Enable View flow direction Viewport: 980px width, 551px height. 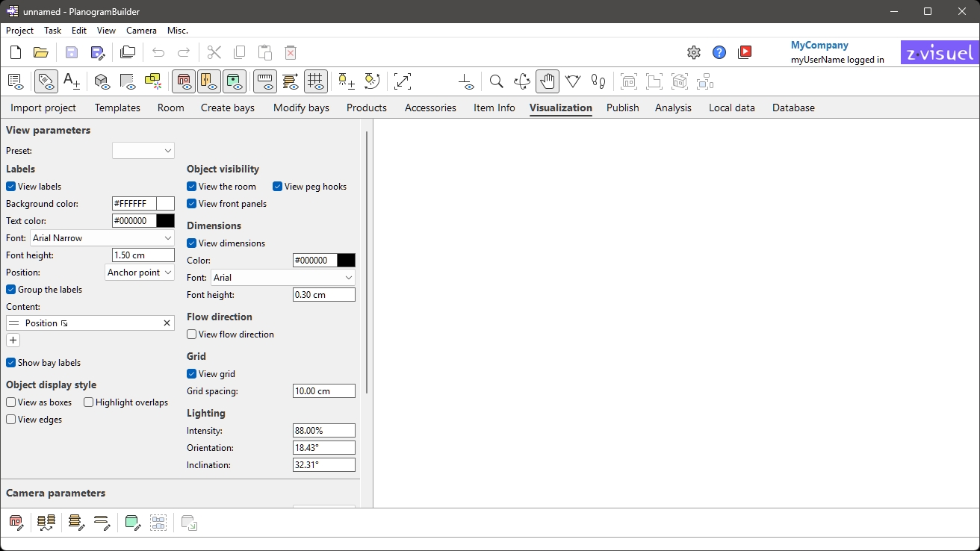coord(192,334)
